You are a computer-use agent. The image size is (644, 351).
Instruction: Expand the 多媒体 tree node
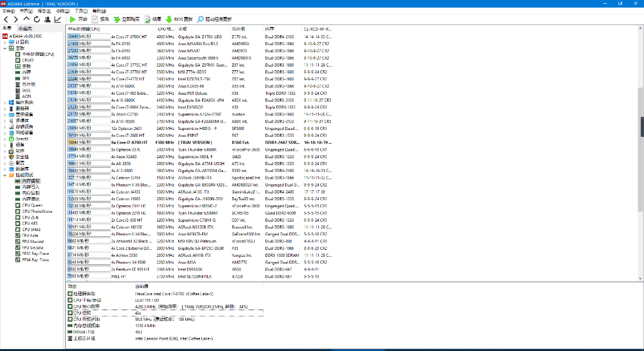[5, 121]
